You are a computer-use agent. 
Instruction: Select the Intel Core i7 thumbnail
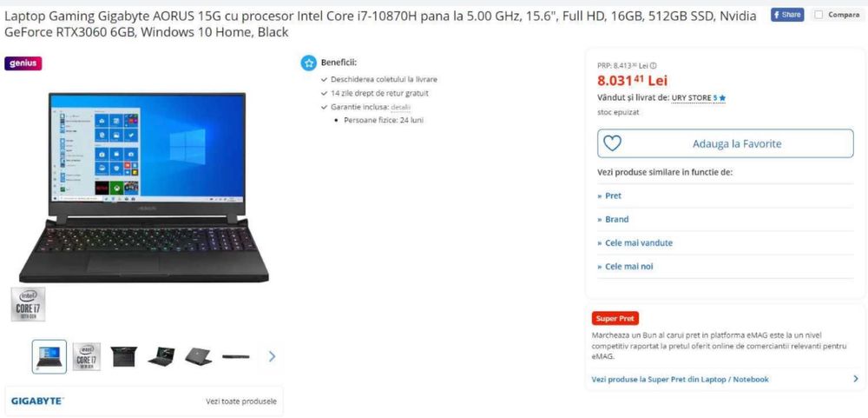point(86,356)
